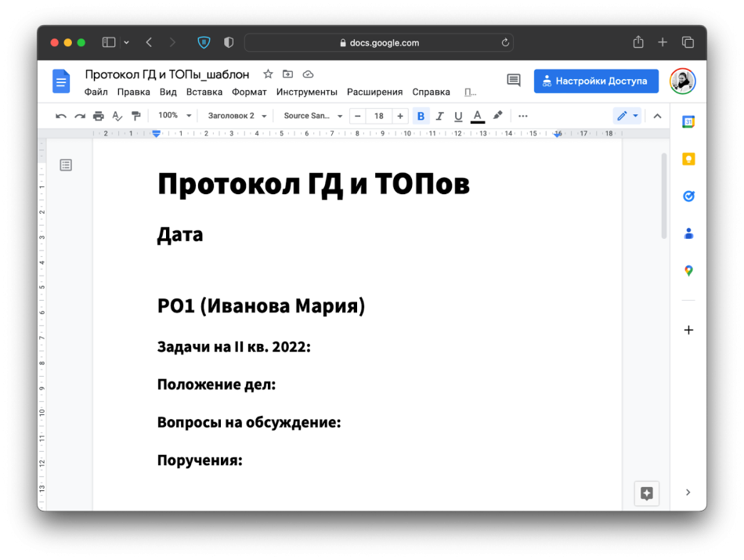This screenshot has height=560, width=744.
Task: Open the Формат menu
Action: coord(249,92)
